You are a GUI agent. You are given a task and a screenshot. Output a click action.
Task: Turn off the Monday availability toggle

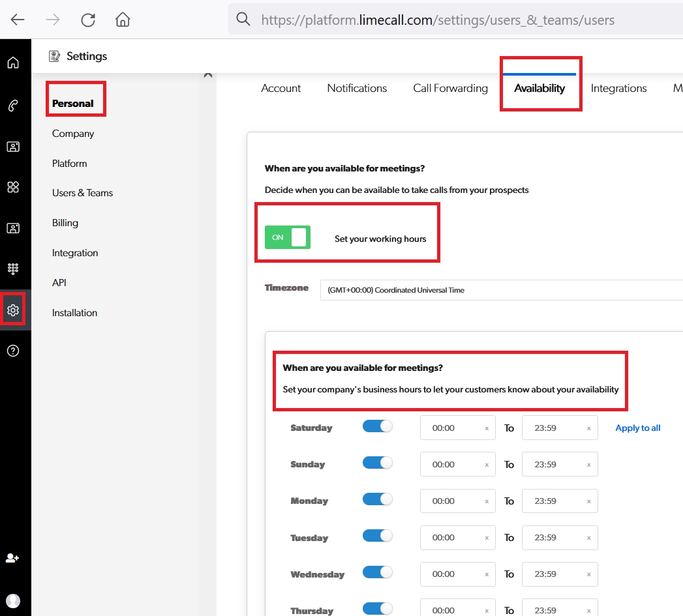click(377, 499)
